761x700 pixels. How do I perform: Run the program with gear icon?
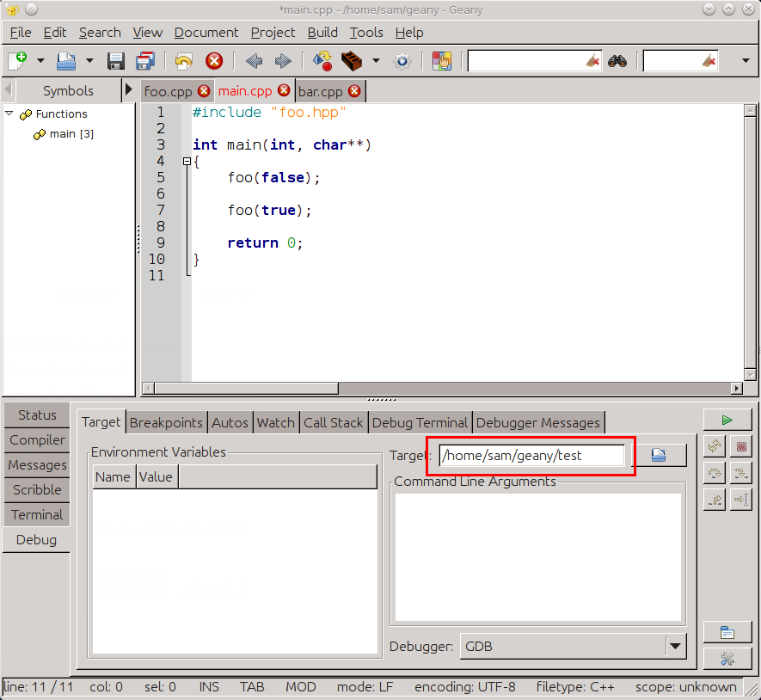tap(402, 61)
